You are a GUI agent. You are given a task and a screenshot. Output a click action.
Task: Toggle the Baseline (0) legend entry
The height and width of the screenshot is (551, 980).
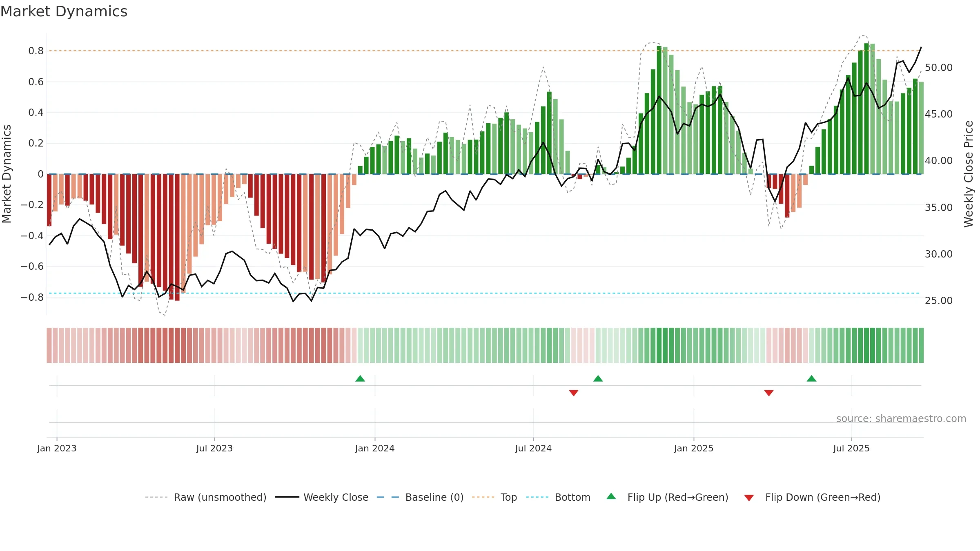(x=420, y=497)
